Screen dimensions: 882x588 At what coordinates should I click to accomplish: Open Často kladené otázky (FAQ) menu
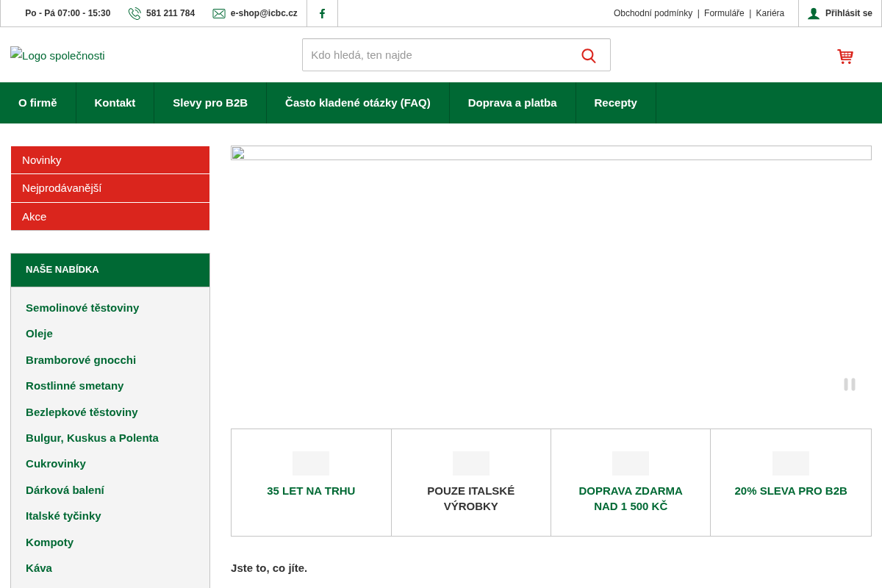pyautogui.click(x=358, y=103)
